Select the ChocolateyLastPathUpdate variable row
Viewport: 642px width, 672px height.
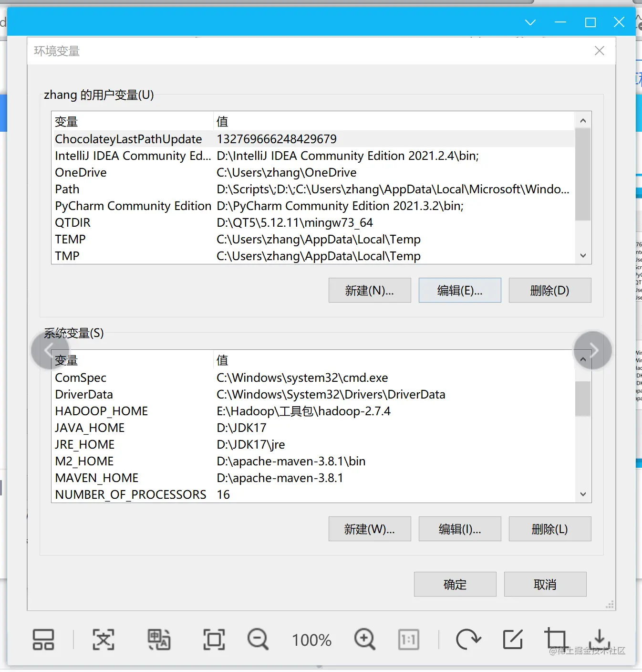pyautogui.click(x=313, y=139)
